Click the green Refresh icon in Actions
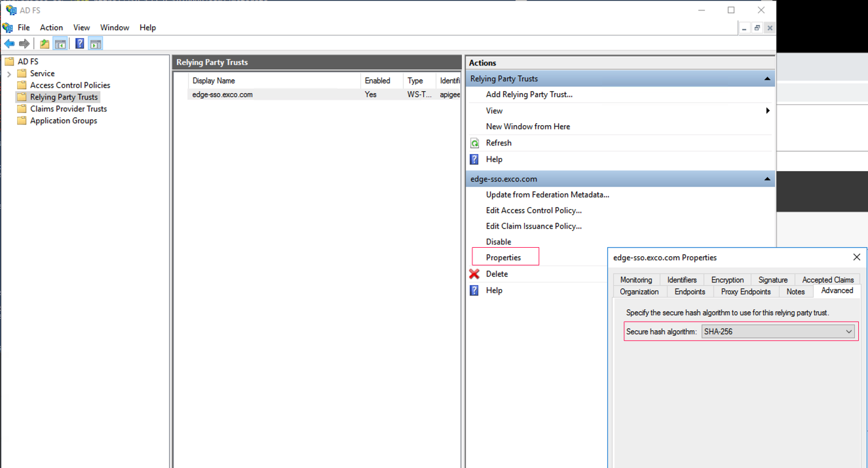868x468 pixels. [x=474, y=143]
